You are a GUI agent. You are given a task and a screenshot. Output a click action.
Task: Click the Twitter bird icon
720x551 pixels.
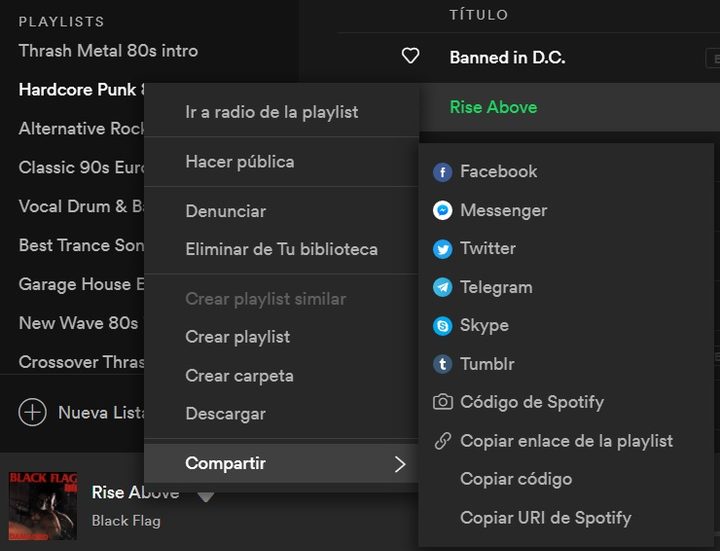pyautogui.click(x=442, y=249)
